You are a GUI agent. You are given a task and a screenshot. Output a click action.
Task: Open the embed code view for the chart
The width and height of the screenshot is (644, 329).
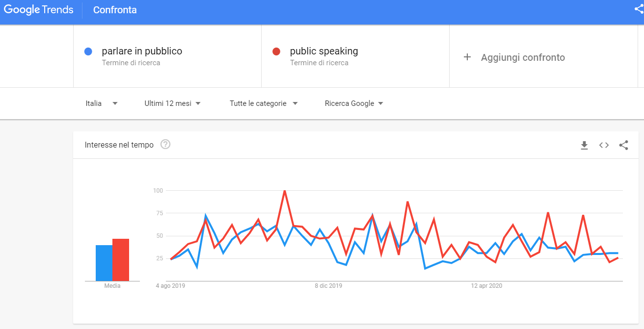[604, 145]
